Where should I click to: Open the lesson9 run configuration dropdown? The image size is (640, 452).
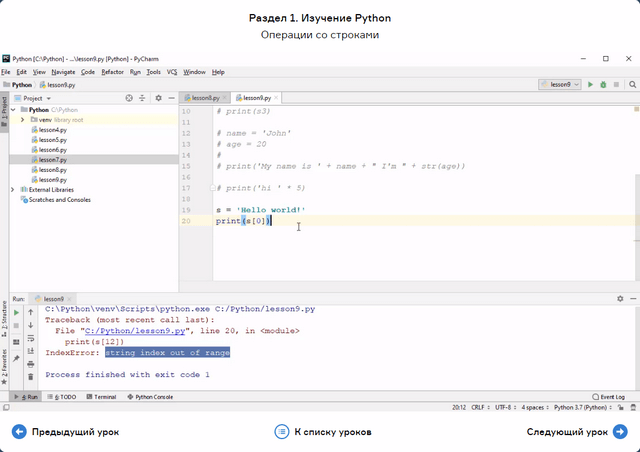coord(559,85)
